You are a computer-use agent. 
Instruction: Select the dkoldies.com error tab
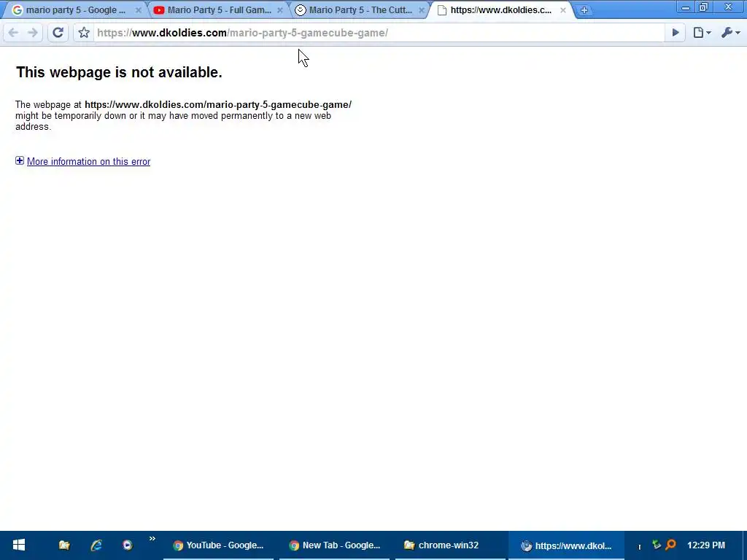coord(500,10)
